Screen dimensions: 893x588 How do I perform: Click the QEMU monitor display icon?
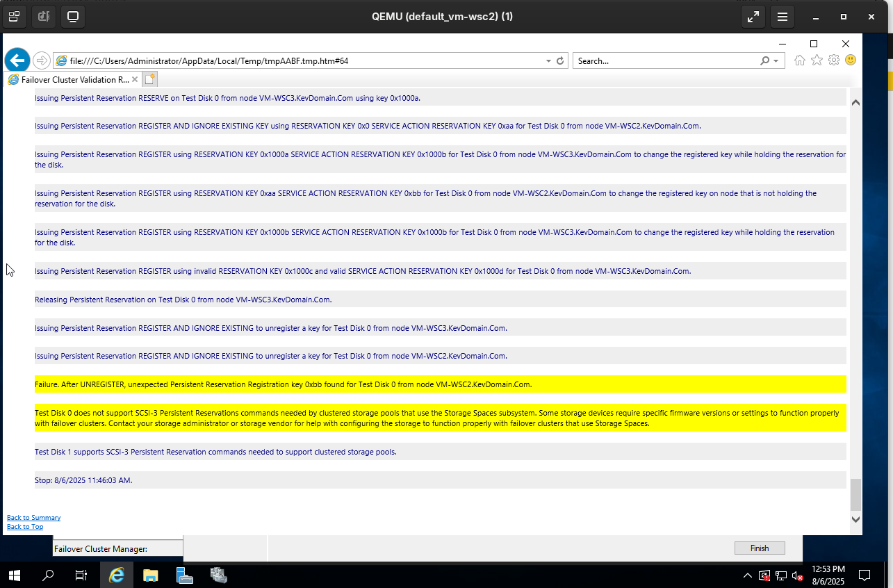[x=72, y=16]
